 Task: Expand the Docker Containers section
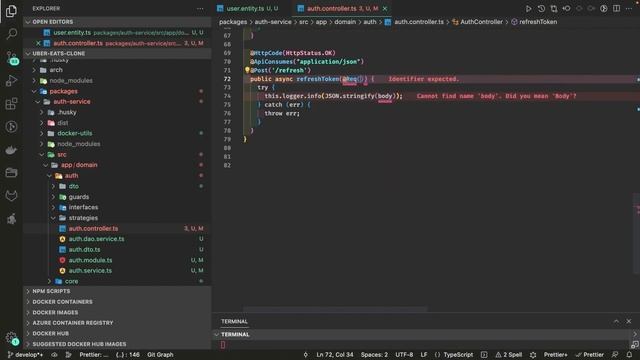pyautogui.click(x=118, y=302)
